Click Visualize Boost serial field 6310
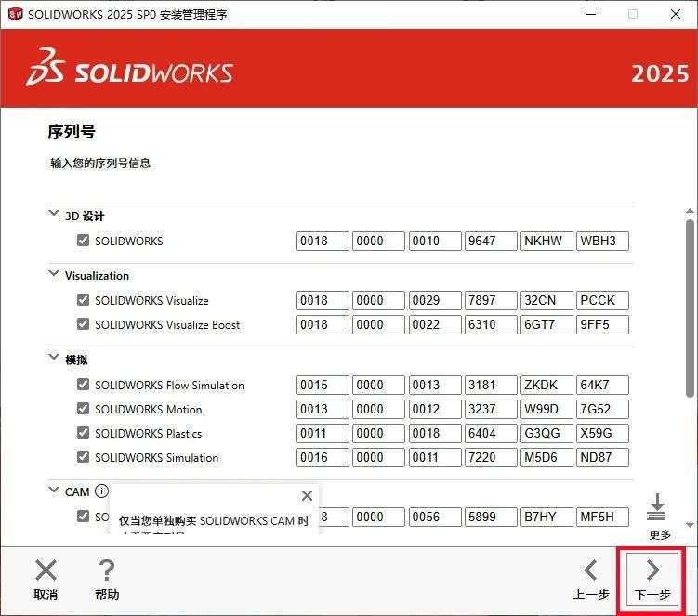698x616 pixels. [x=491, y=324]
